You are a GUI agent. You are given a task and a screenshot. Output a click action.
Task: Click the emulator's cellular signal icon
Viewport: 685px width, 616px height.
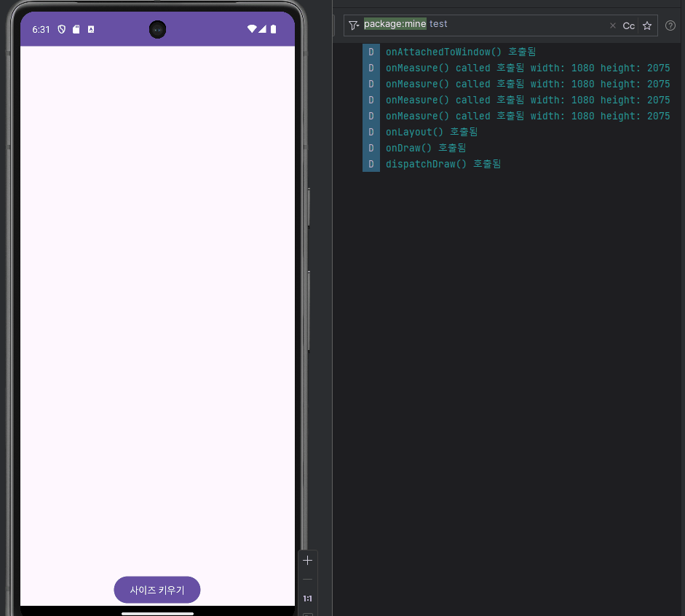(262, 29)
